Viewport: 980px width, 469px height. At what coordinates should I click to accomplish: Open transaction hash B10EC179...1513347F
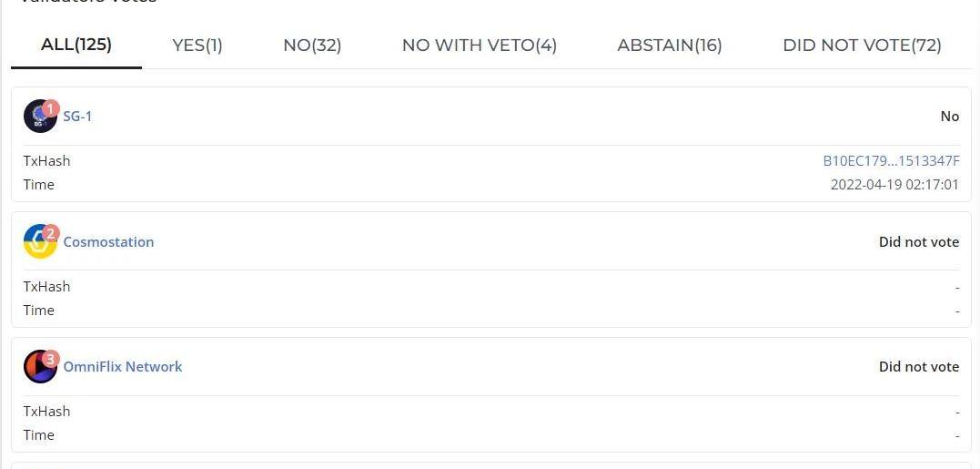[891, 161]
